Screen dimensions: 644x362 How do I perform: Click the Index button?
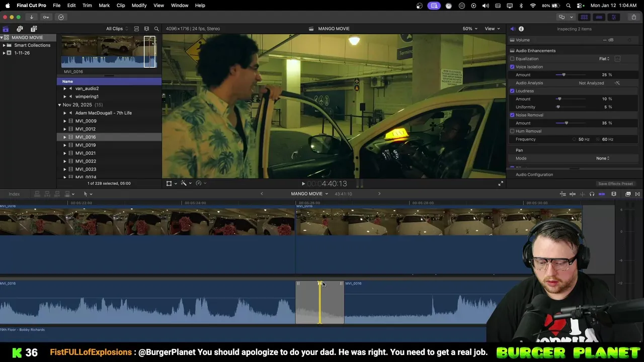[14, 194]
